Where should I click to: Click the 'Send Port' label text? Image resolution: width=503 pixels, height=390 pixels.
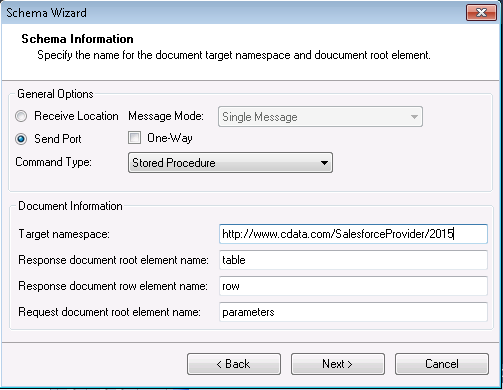pyautogui.click(x=58, y=139)
